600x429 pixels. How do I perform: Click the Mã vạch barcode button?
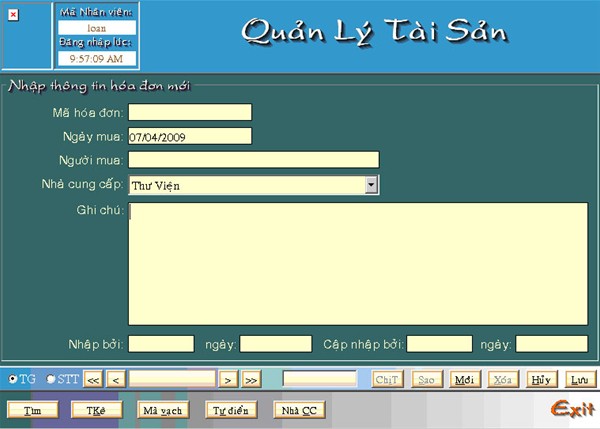[x=162, y=409]
